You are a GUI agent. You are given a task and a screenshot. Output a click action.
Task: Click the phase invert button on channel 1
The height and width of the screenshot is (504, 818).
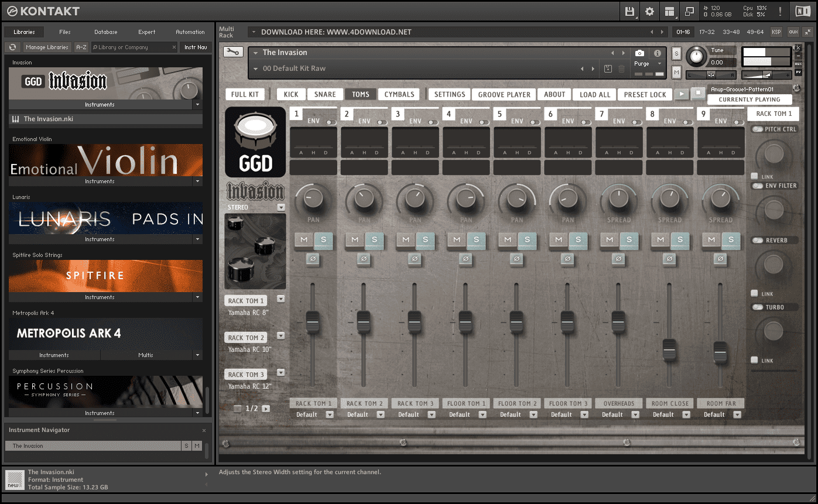click(313, 258)
